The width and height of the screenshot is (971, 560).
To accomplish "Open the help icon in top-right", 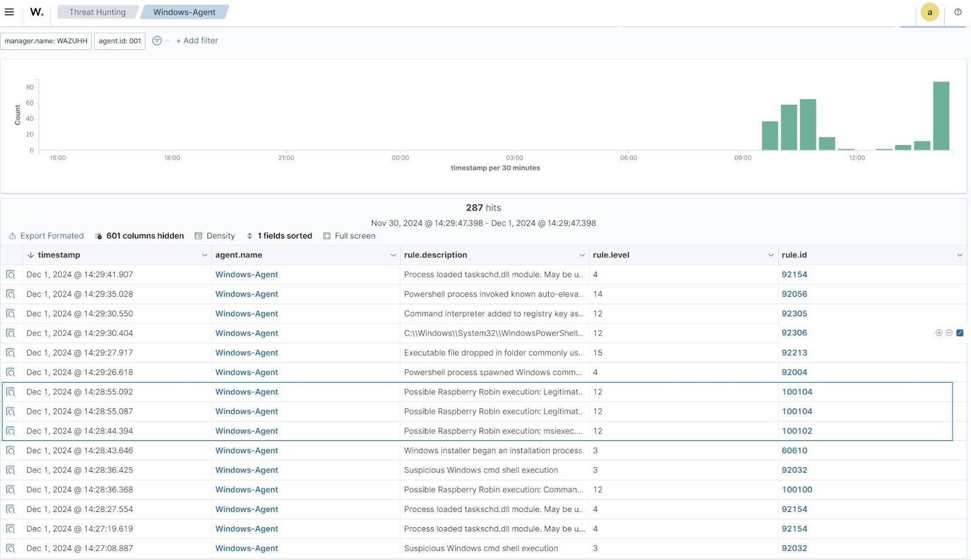I will click(x=958, y=12).
